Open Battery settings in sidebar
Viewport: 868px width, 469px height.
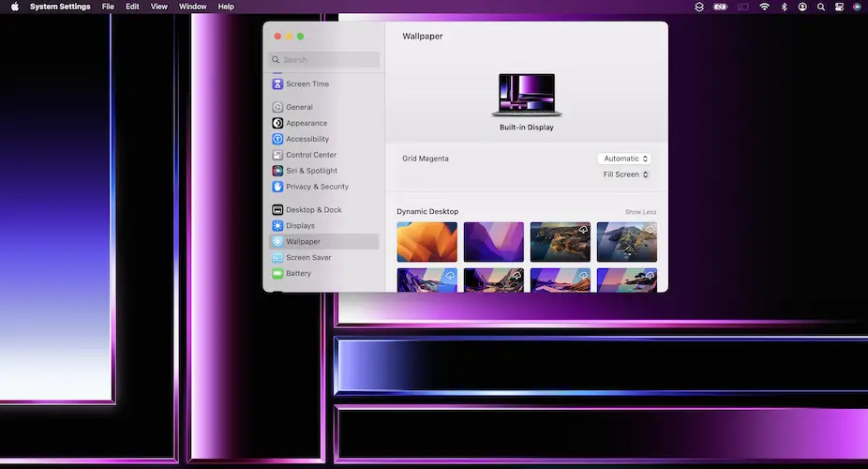click(298, 274)
